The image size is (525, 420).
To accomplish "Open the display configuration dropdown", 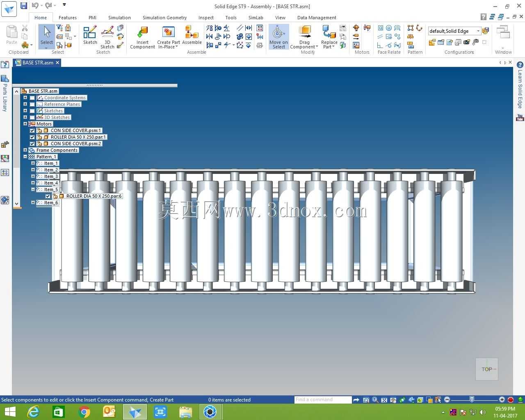I will pos(478,31).
